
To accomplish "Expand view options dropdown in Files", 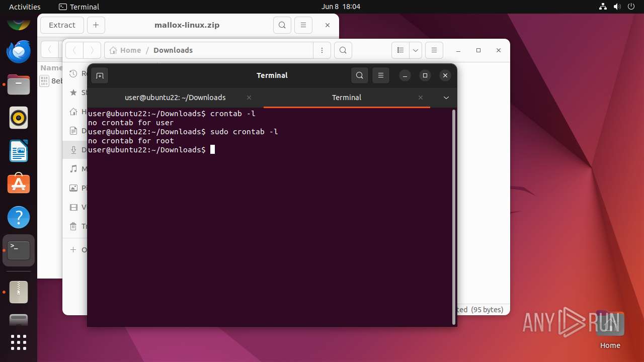I will [416, 50].
